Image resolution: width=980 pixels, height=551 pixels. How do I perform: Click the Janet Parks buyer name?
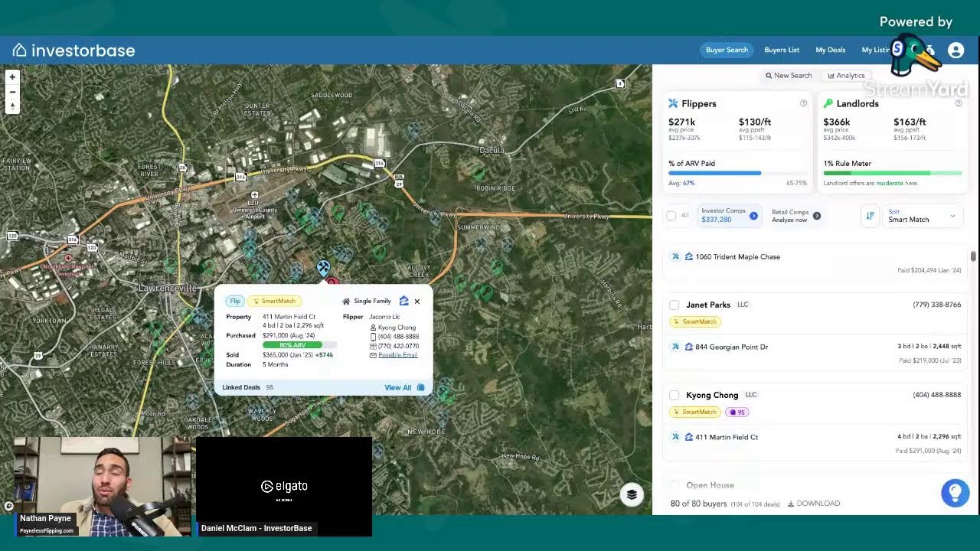[708, 305]
